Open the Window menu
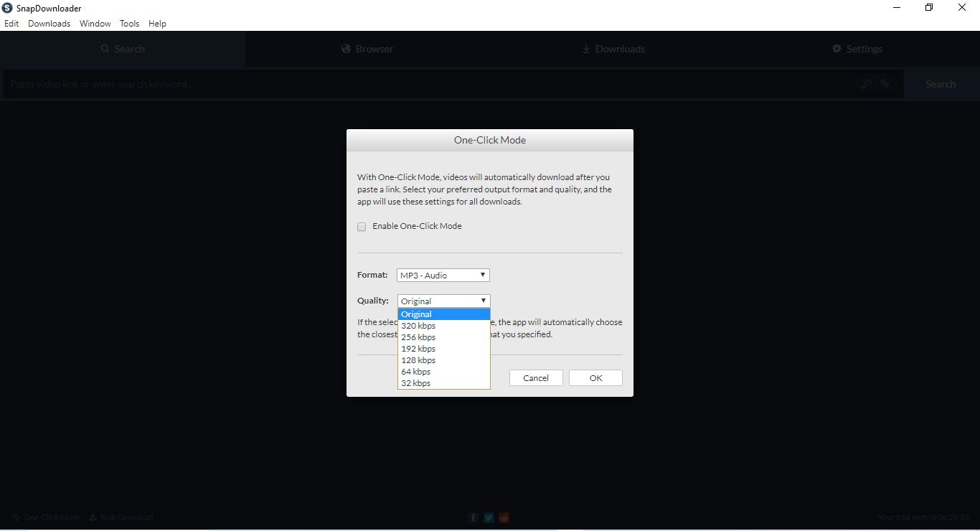Viewport: 980px width, 531px height. (x=95, y=24)
